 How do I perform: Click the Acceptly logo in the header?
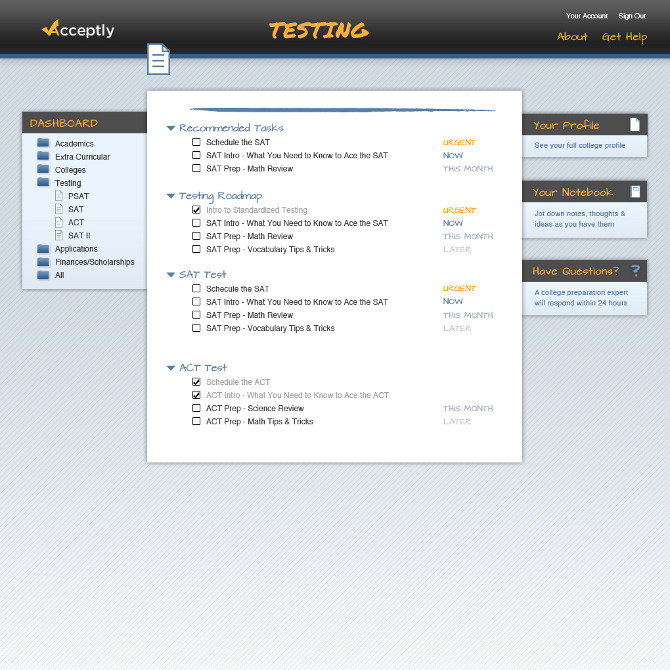coord(78,30)
